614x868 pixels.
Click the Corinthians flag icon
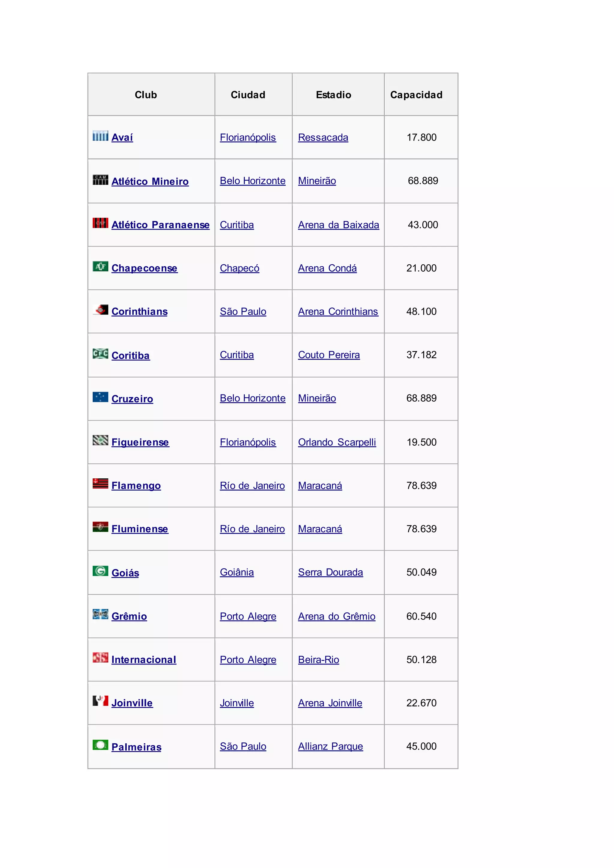point(100,310)
